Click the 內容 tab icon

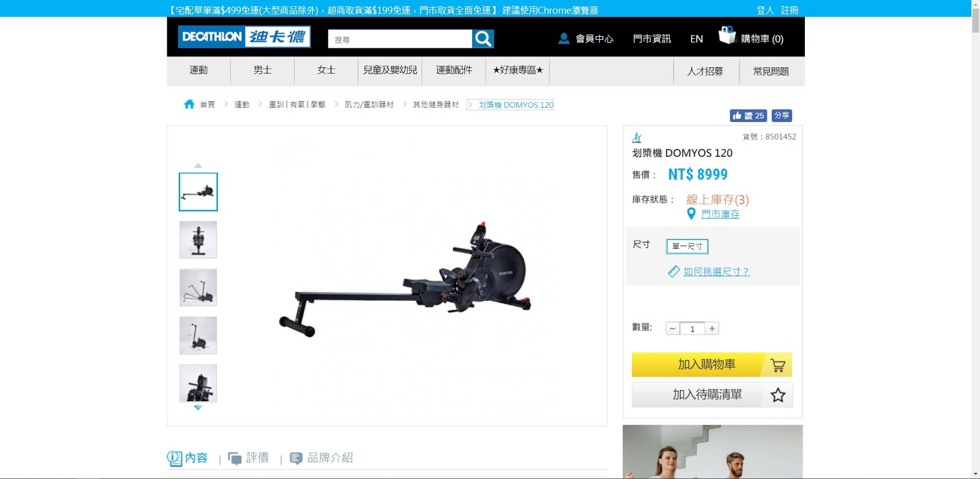(175, 458)
